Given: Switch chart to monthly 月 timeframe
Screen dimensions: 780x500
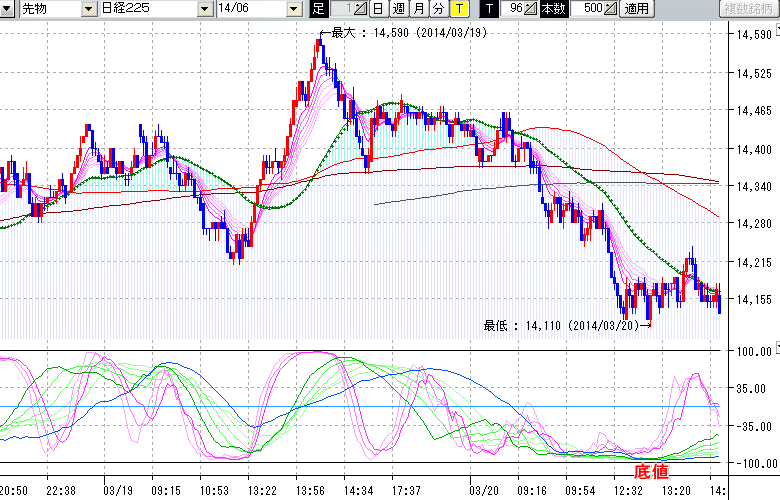Looking at the screenshot, I should [418, 9].
